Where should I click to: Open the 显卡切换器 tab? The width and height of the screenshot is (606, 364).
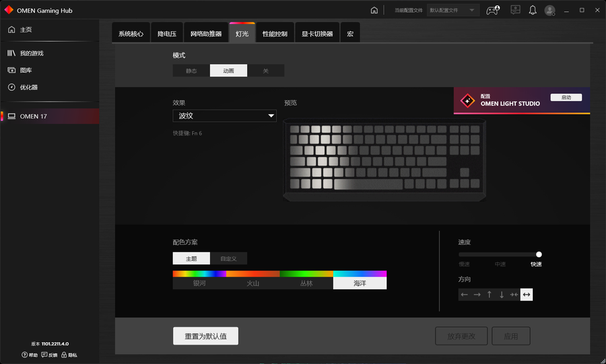pyautogui.click(x=317, y=34)
